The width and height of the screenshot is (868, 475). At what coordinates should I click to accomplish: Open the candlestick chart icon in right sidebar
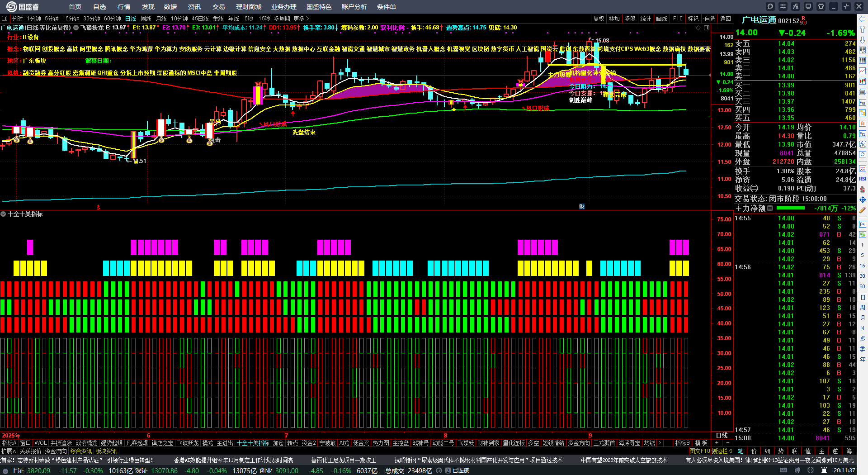[x=863, y=81]
